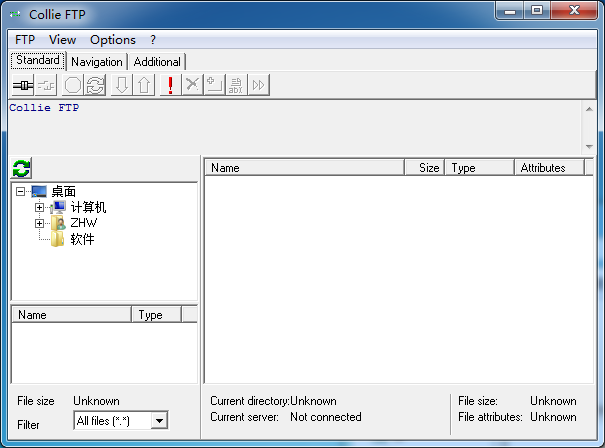The image size is (605, 448).
Task: Click the 'Not connected' server status text
Action: pyautogui.click(x=326, y=417)
